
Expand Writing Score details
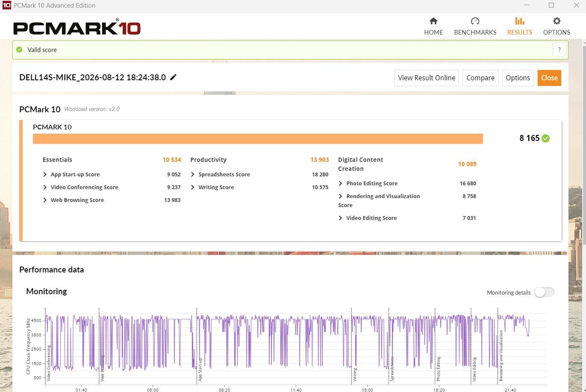click(193, 187)
